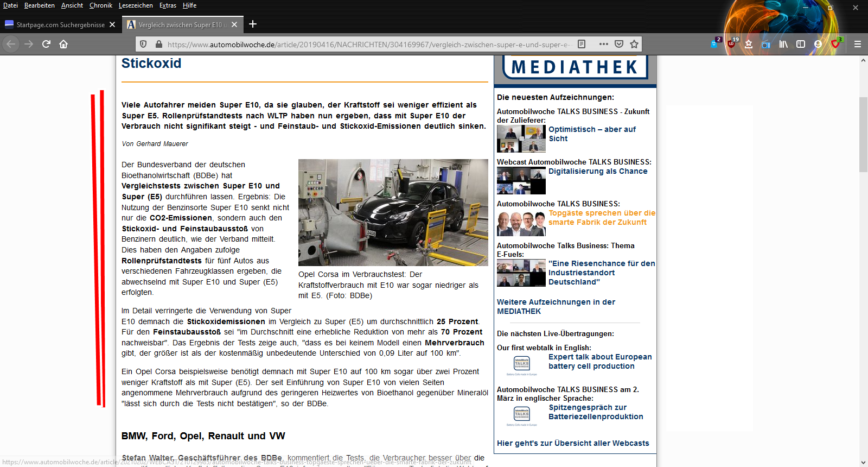The width and height of the screenshot is (868, 467).
Task: Bookmark this page with the star
Action: point(634,44)
